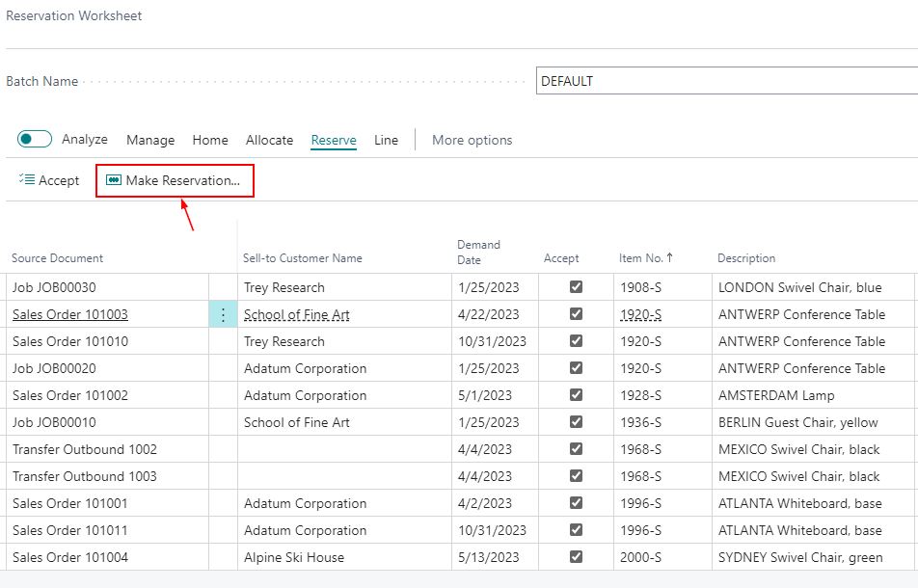
Task: Open the School of Fine Art customer link
Action: pyautogui.click(x=297, y=314)
